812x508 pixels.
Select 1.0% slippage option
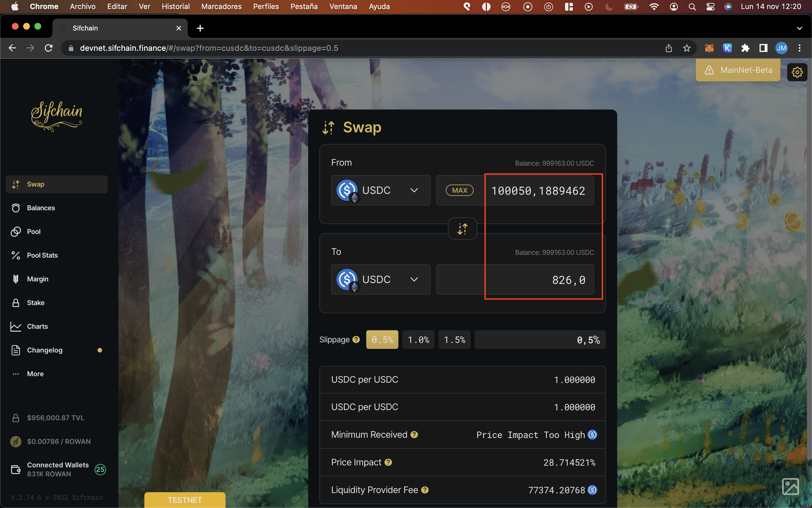point(418,340)
